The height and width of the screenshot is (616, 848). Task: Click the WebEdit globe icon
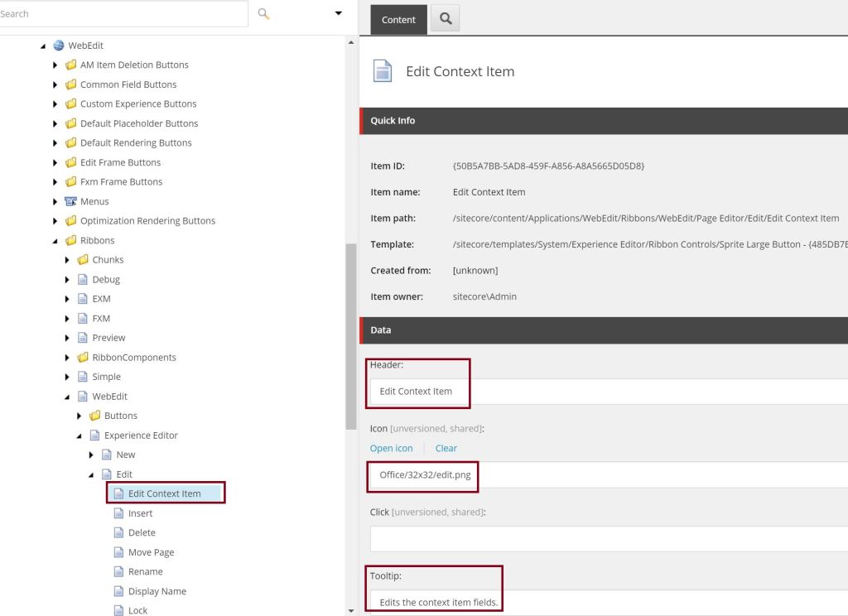59,46
